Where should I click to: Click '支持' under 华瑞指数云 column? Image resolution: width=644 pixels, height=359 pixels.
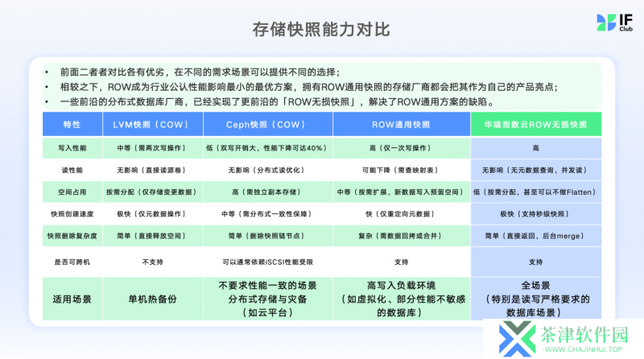pos(536,262)
